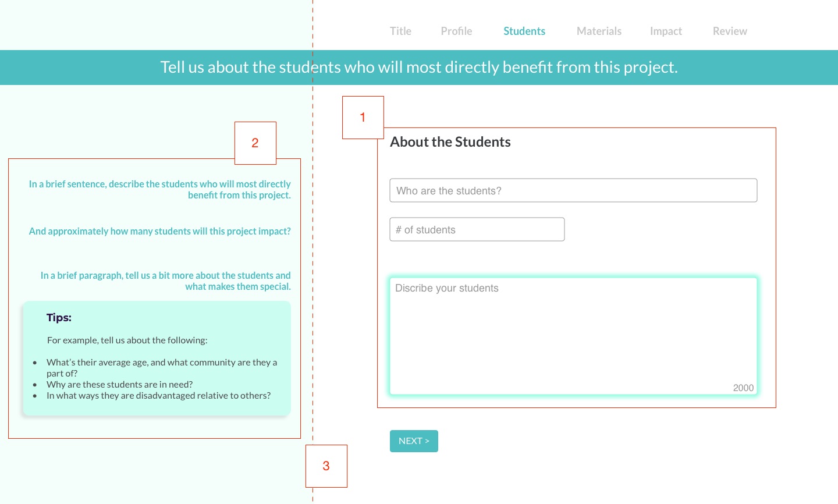Click the "In a brief sentence" prompt text
This screenshot has width=838, height=504.
click(160, 190)
